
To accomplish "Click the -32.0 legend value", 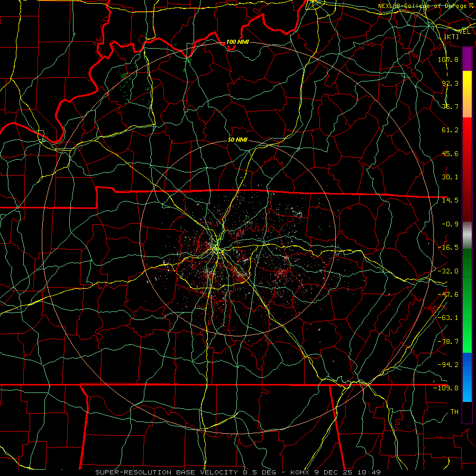I will (448, 271).
